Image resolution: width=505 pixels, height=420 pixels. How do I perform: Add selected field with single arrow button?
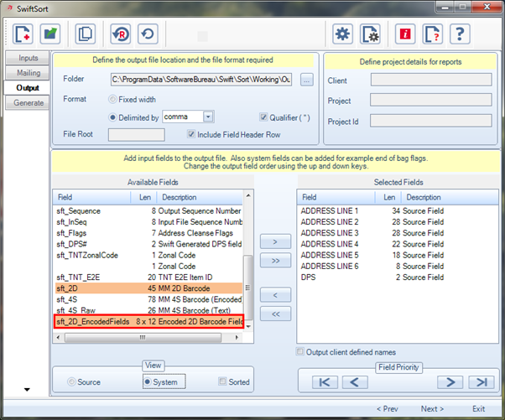pos(275,241)
